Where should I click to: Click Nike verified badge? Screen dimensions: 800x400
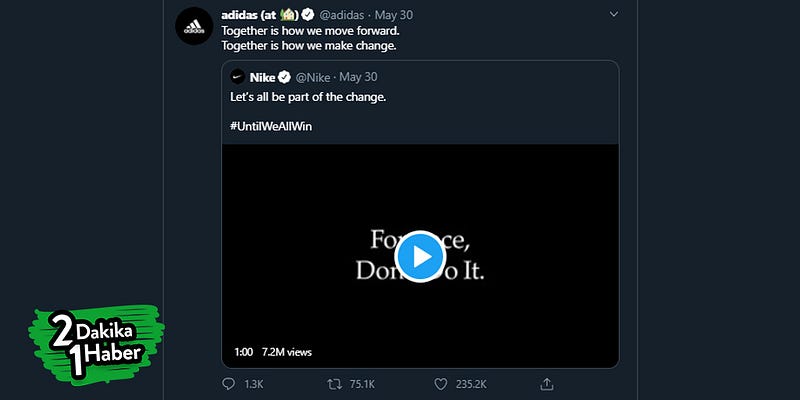click(x=285, y=78)
